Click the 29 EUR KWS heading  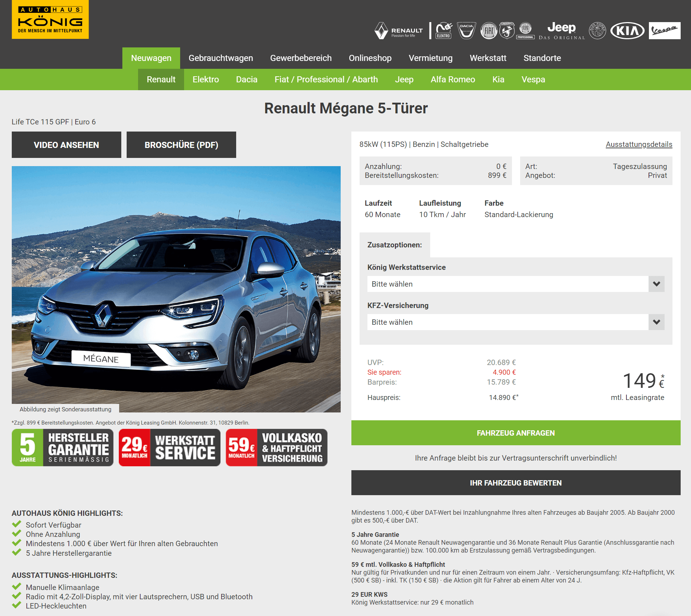click(x=369, y=595)
